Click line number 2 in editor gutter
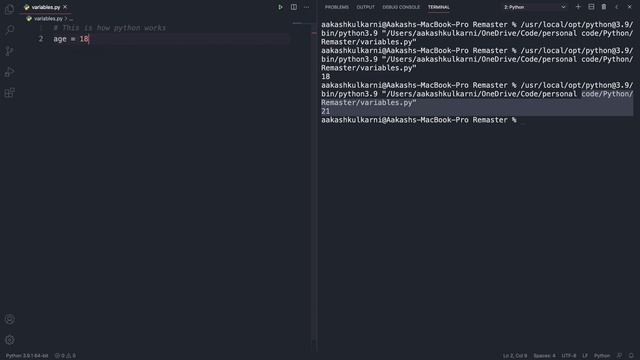640x360 pixels. click(40, 39)
